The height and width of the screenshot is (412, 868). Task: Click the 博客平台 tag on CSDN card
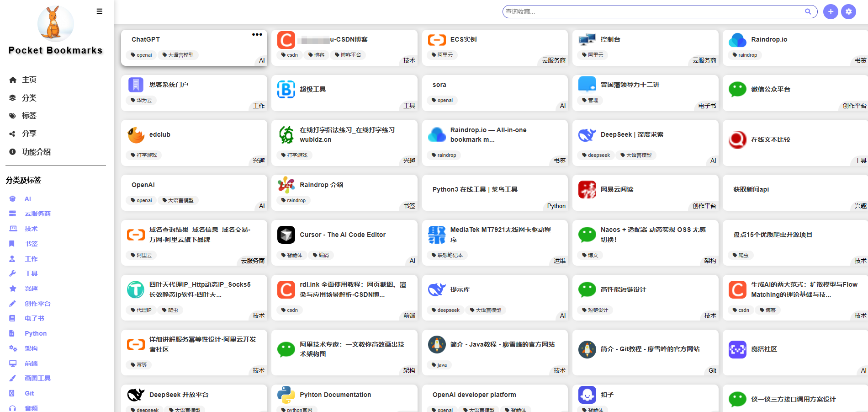(348, 55)
